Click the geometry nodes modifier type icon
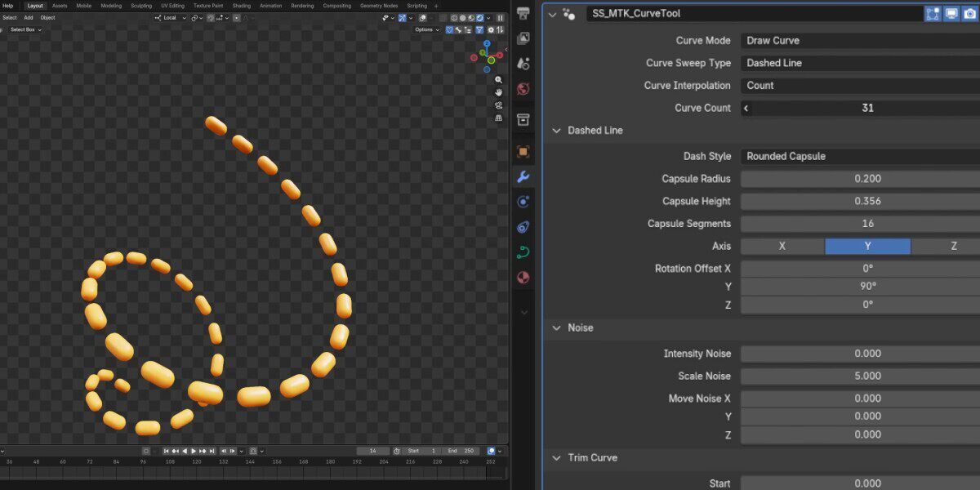This screenshot has width=980, height=490. pos(569,14)
